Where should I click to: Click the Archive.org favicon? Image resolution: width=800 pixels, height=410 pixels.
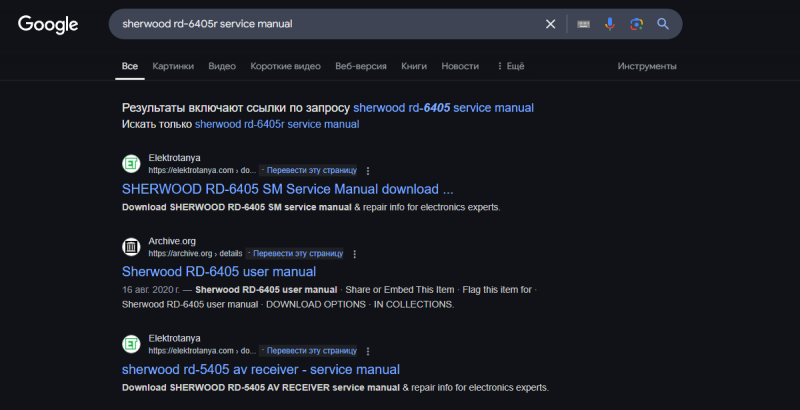[x=131, y=247]
